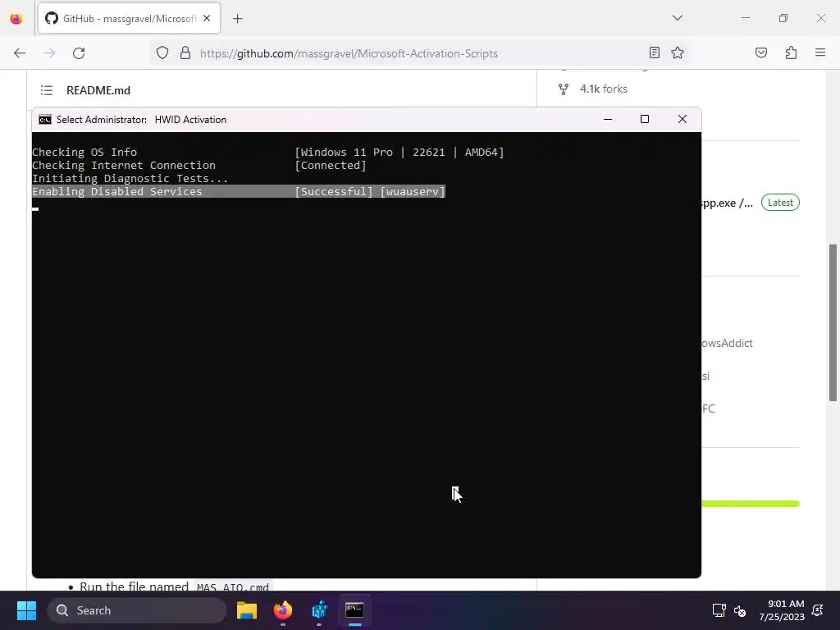The height and width of the screenshot is (630, 840).
Task: Open the Windows Start menu
Action: (26, 610)
